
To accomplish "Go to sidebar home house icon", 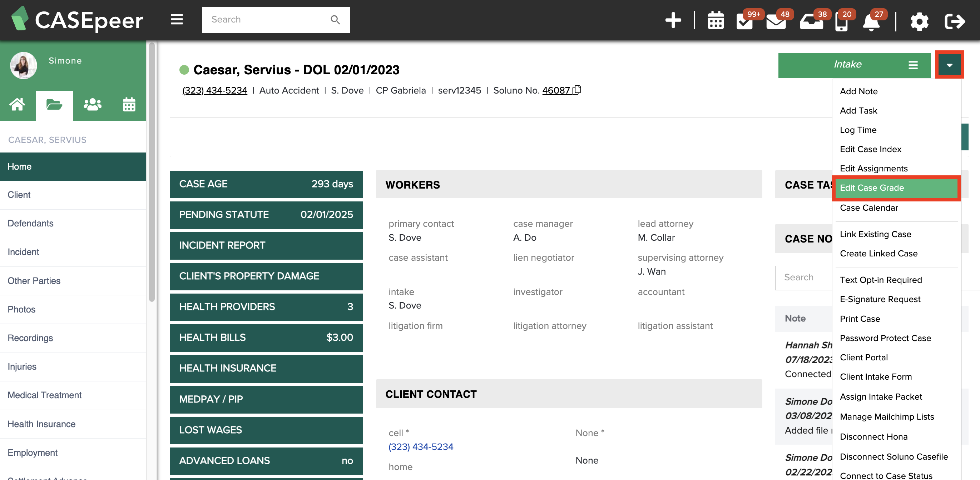I will click(x=18, y=104).
